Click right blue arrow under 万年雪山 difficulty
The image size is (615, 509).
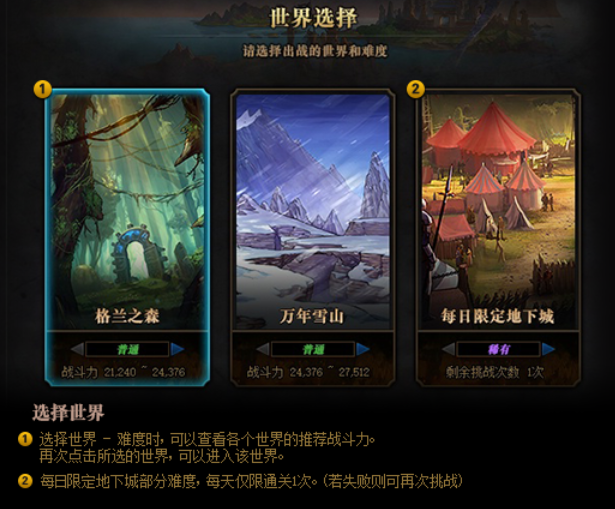363,349
